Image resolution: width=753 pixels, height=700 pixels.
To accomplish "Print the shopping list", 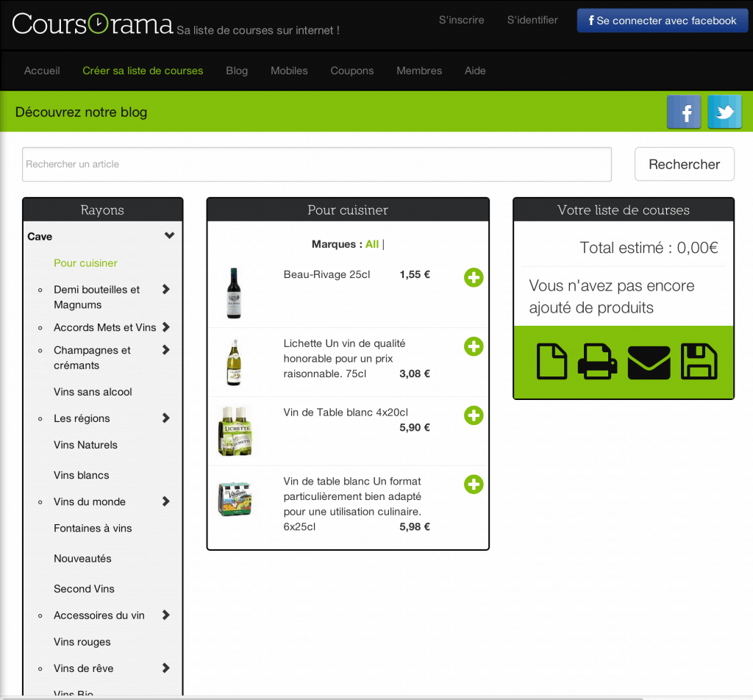I will tap(597, 362).
